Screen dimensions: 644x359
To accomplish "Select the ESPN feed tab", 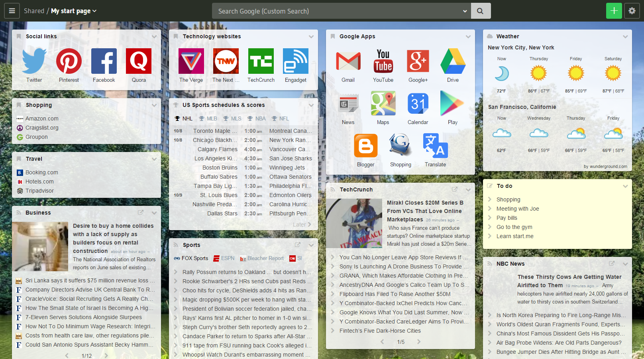I will pos(224,258).
